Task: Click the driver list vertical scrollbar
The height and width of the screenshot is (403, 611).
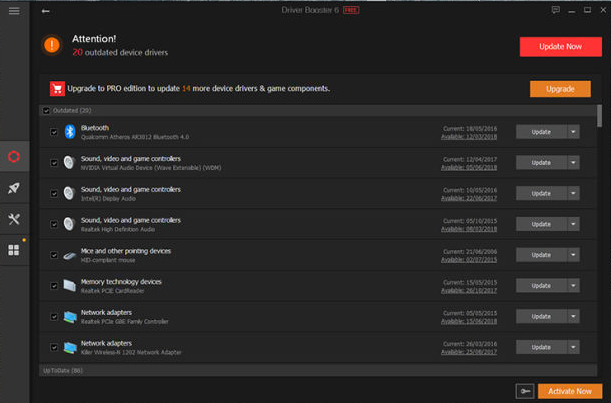Action: 599,116
